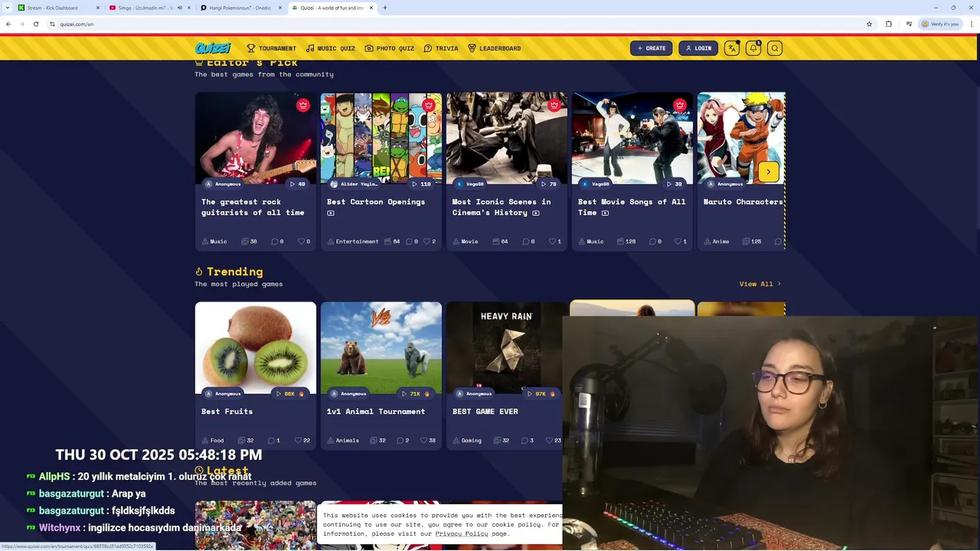
Task: Click Food category on Best Fruits card
Action: tap(213, 440)
